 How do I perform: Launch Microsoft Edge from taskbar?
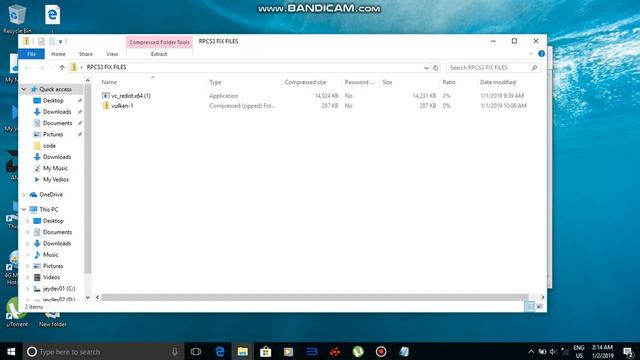[220, 351]
